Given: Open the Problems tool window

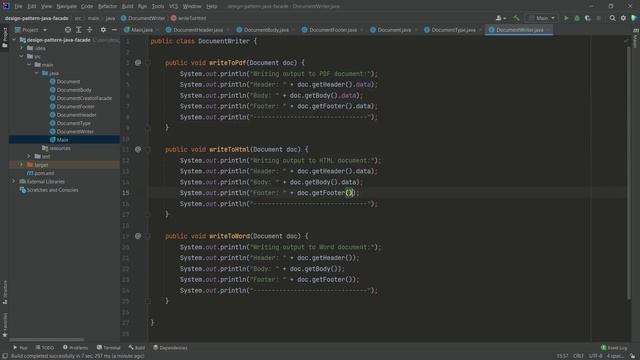Looking at the screenshot, I should coord(76,348).
